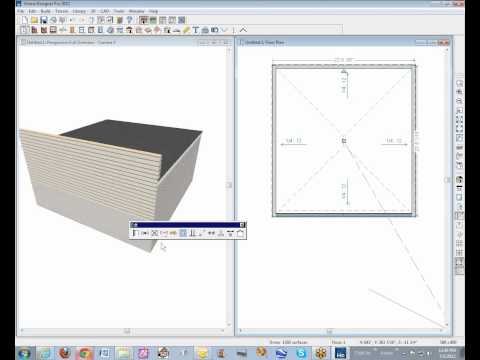Click the Home Designer taskbar icon
Image resolution: width=480 pixels, height=360 pixels.
pos(340,353)
